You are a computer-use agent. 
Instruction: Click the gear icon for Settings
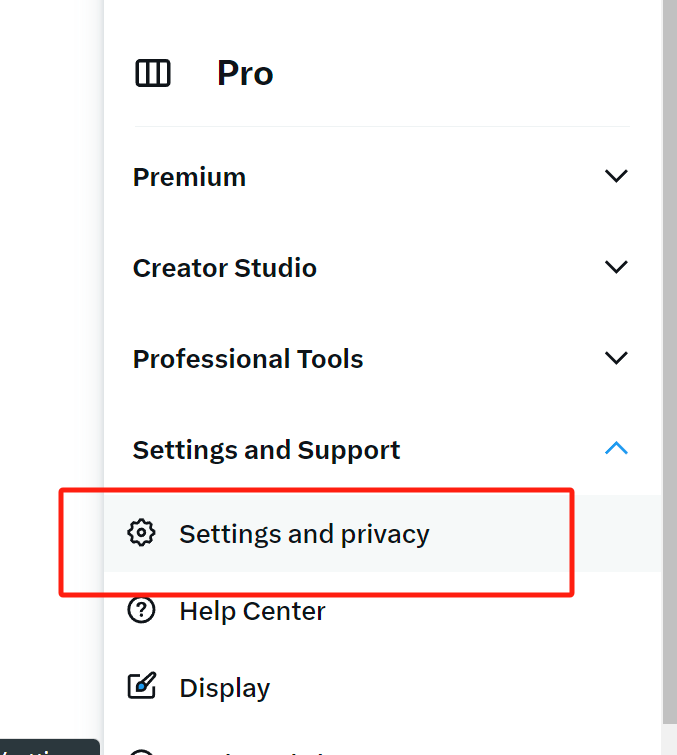point(142,533)
